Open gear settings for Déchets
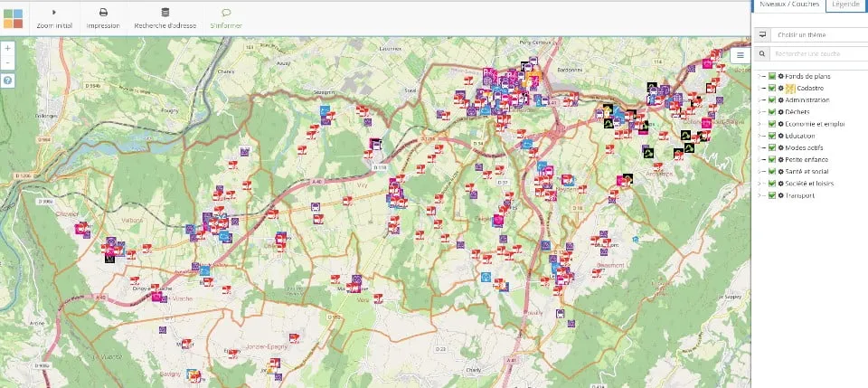868x388 pixels. tap(780, 112)
